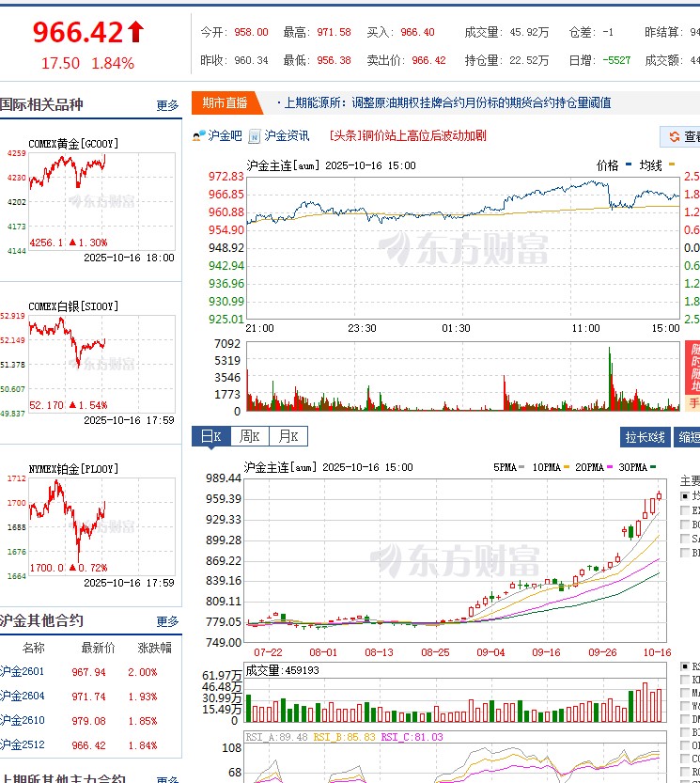Viewport: 700px width, 783px height.
Task: Switch to the 周K chart tab
Action: point(250,437)
